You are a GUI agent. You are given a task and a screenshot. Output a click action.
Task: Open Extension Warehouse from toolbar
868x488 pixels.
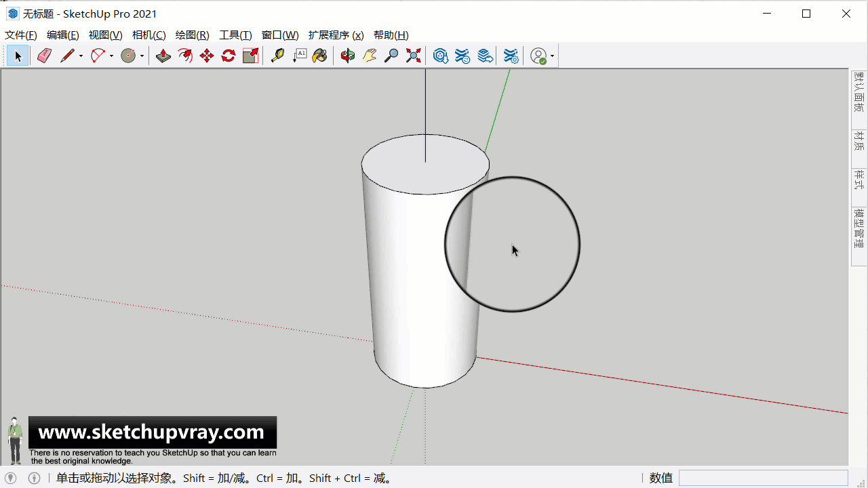462,56
